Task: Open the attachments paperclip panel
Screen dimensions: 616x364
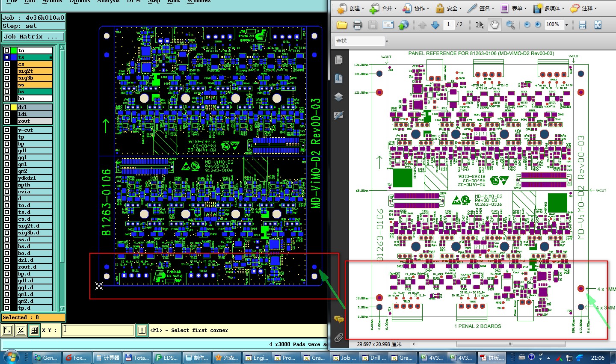Action: coord(338,337)
